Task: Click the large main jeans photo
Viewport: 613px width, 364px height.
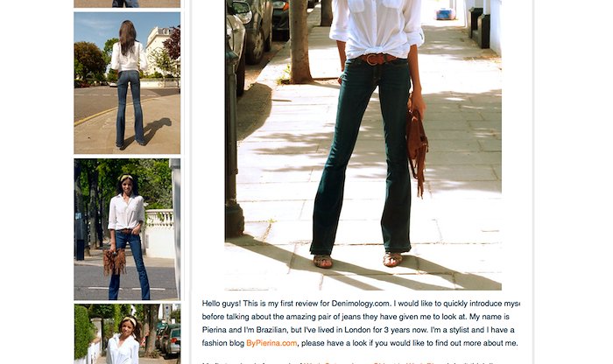Action: (x=363, y=145)
